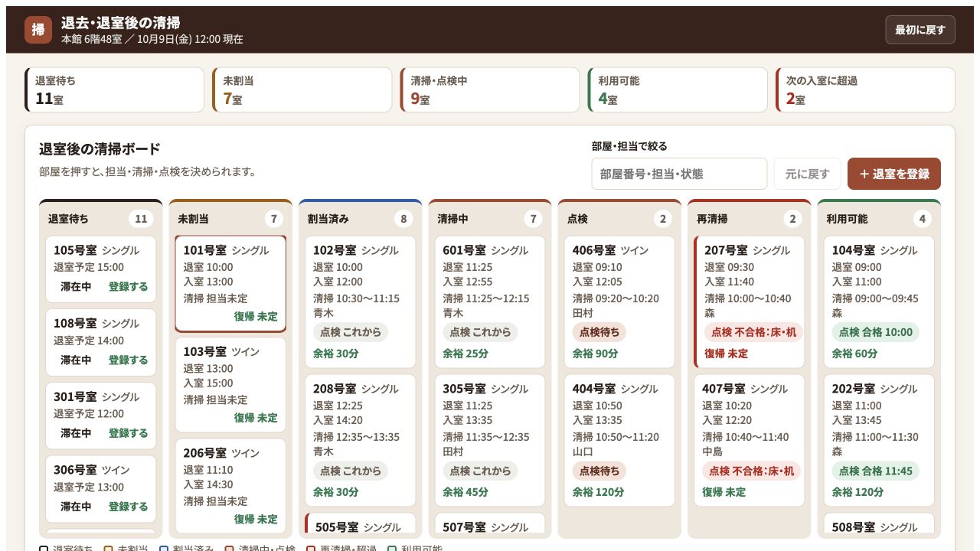Click the 余裕 90分 text on 406号室
Screen dimensions: 980x551
tap(595, 354)
